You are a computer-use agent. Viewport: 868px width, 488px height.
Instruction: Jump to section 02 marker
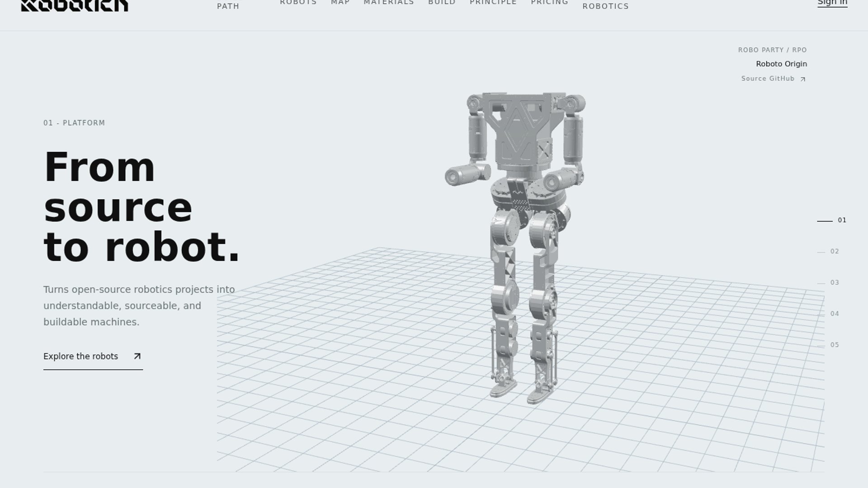828,252
